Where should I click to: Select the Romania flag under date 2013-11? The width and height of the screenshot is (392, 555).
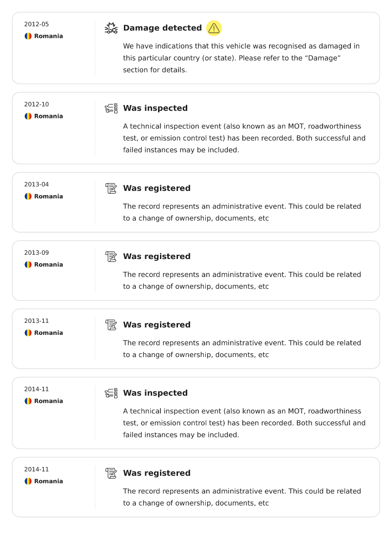(28, 333)
